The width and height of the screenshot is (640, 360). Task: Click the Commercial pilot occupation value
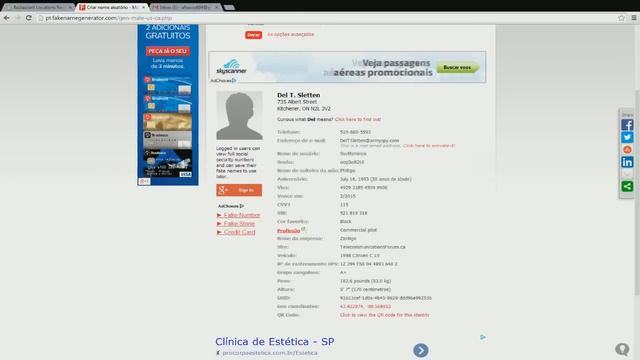click(x=358, y=230)
